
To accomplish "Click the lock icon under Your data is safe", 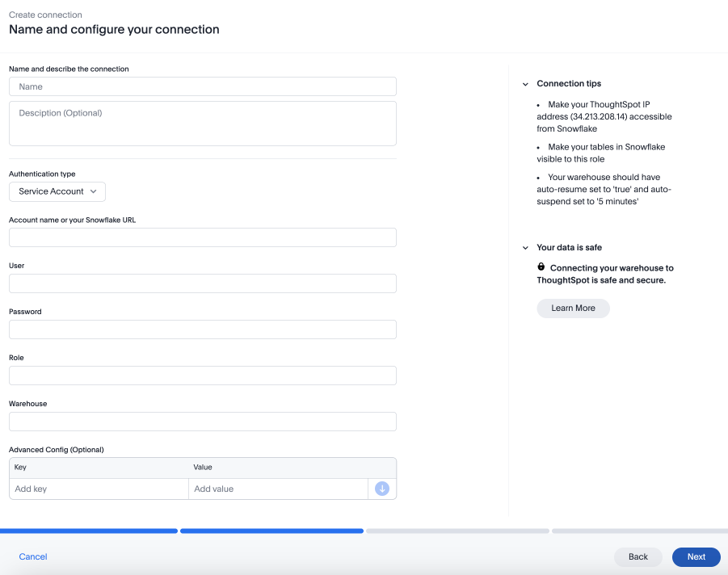I will (541, 267).
